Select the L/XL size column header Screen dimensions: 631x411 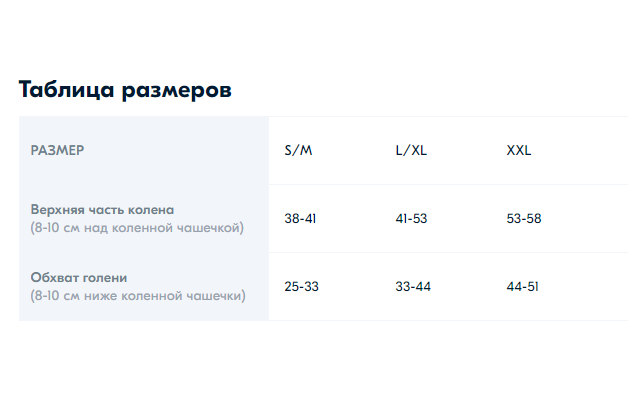tap(411, 151)
